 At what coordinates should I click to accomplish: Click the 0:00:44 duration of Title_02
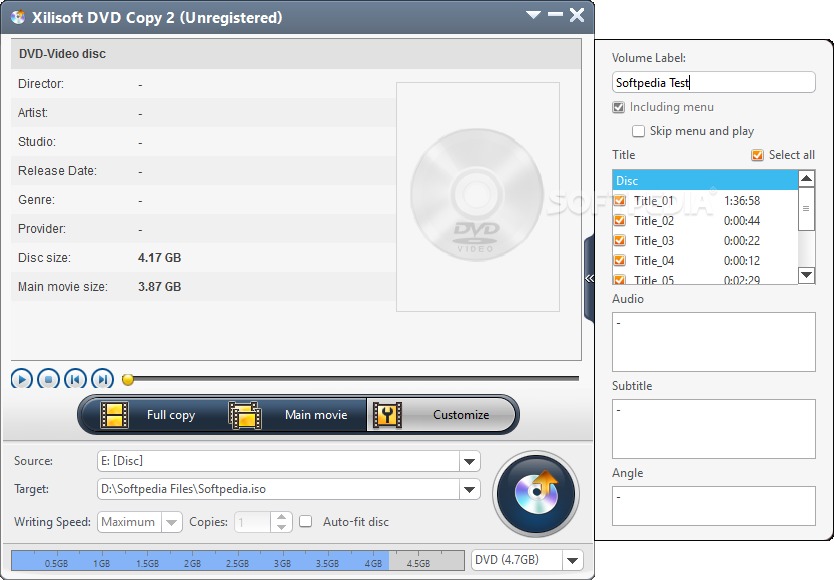[742, 220]
